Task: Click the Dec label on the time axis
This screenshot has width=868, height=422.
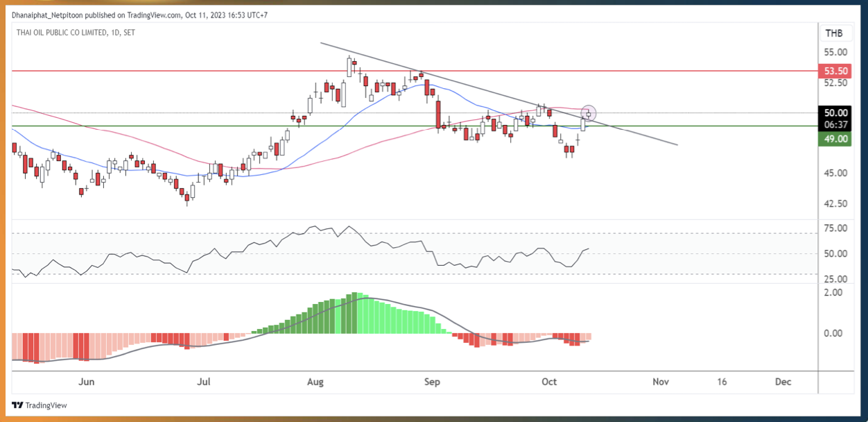Action: (783, 382)
